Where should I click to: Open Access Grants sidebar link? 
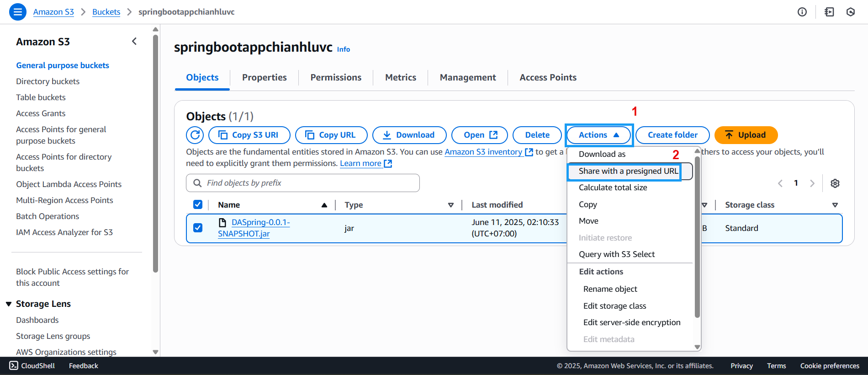tap(41, 113)
